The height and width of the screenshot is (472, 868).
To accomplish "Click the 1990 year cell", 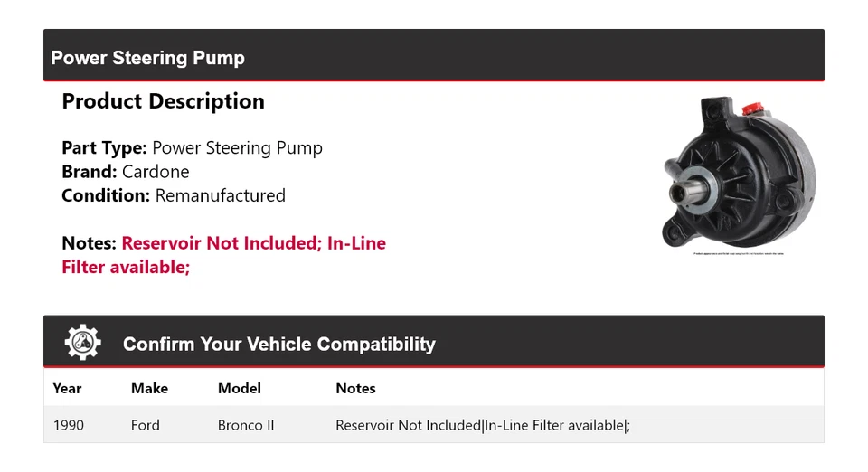I will 69,425.
